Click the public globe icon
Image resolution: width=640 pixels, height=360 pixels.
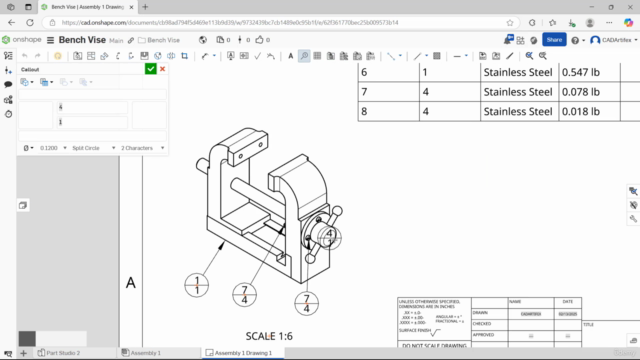202,40
